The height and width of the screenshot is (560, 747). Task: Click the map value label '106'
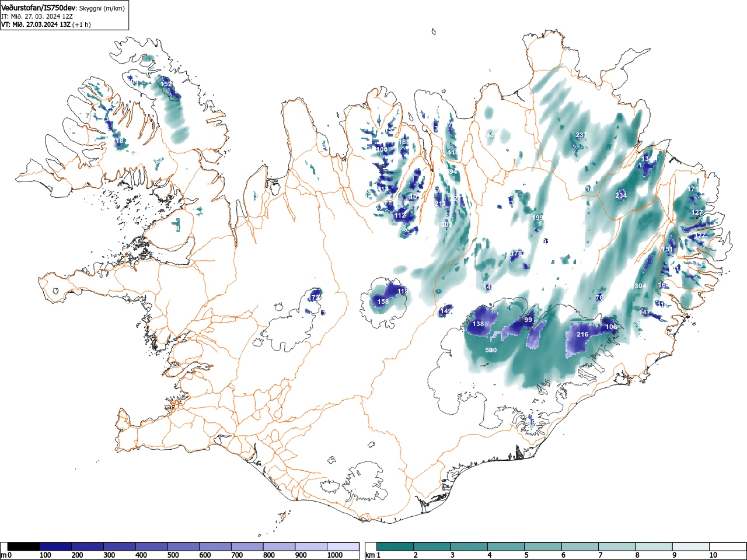point(611,327)
